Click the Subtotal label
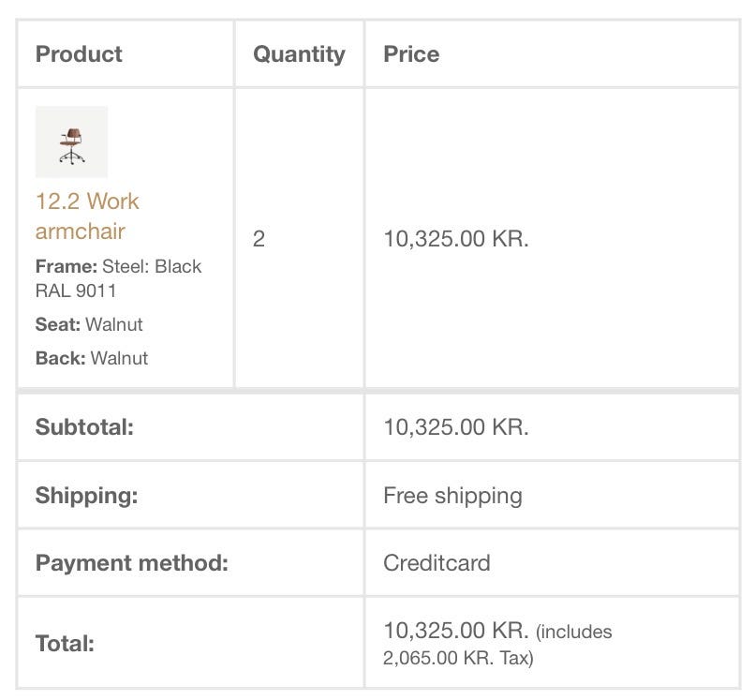This screenshot has height=700, width=755. tap(84, 427)
